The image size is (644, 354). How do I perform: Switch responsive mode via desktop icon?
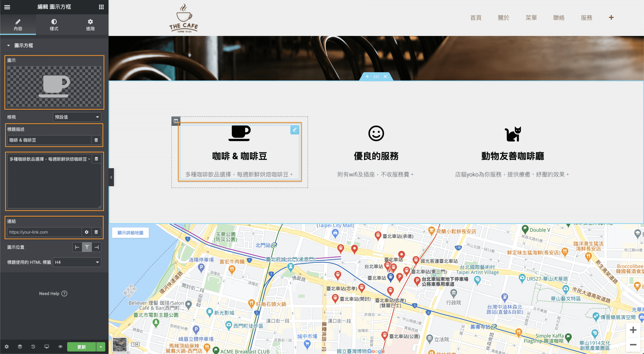click(47, 347)
